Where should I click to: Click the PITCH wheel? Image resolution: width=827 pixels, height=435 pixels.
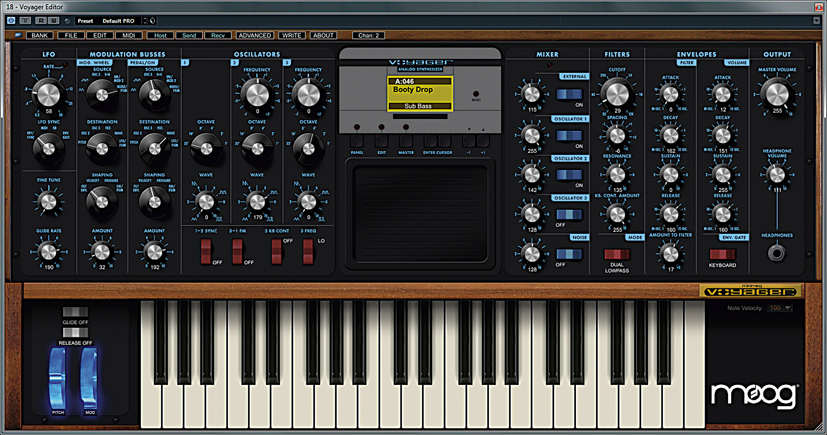[57, 378]
